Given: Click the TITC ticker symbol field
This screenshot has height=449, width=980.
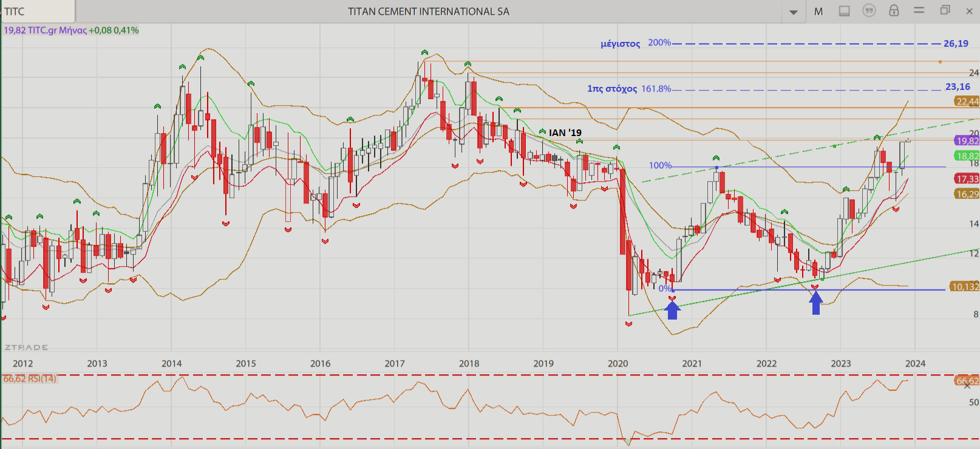Looking at the screenshot, I should click(x=38, y=12).
